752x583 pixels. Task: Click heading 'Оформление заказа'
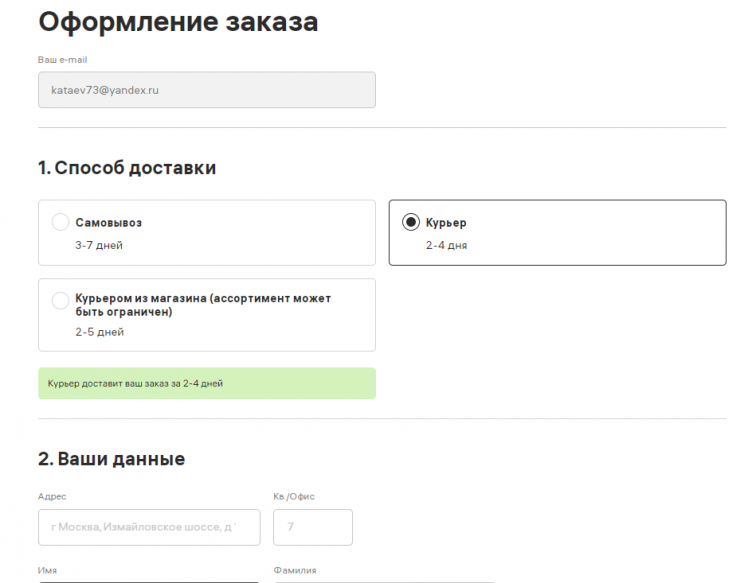(178, 22)
